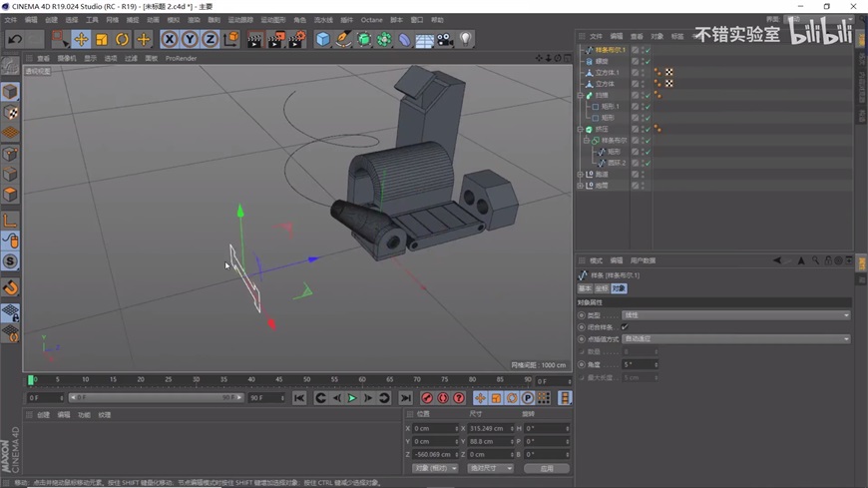The image size is (868, 488).
Task: Click the 应用 apply button
Action: 547,468
